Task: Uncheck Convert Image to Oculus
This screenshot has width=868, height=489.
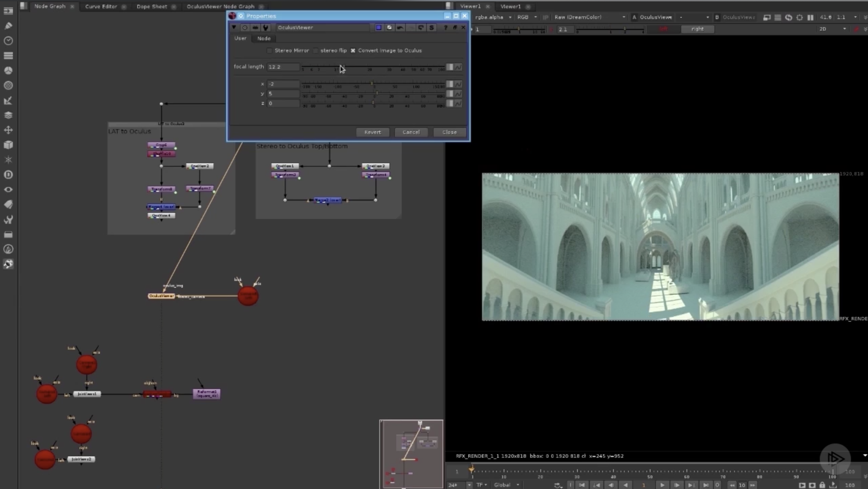Action: pos(353,51)
